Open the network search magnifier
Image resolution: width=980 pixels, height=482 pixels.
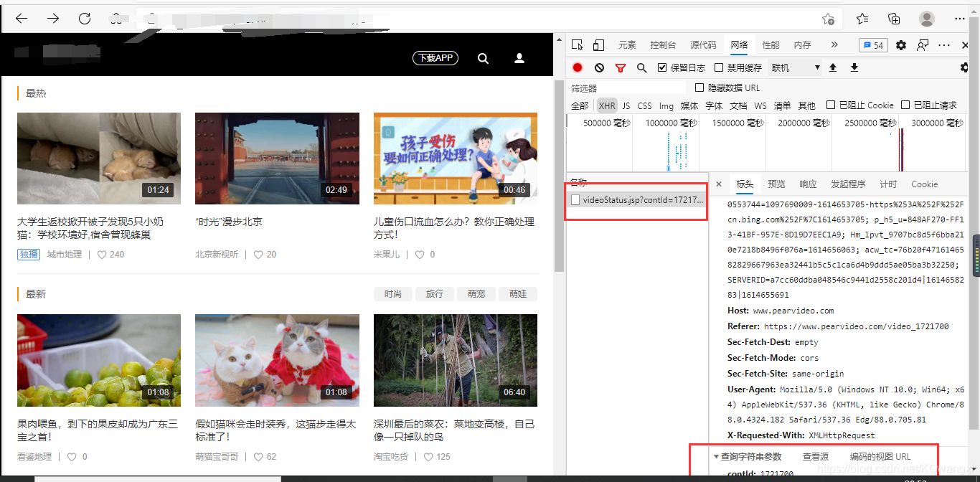(x=642, y=67)
